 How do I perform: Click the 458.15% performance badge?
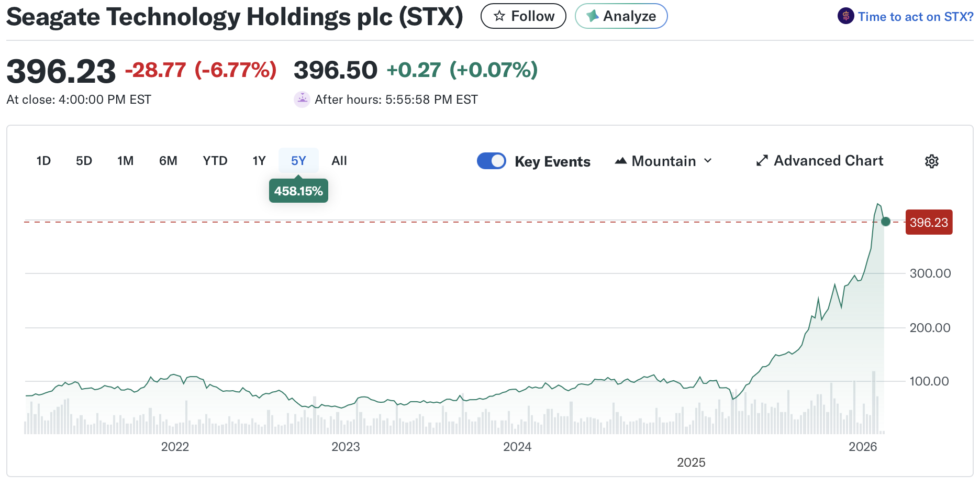pos(298,191)
